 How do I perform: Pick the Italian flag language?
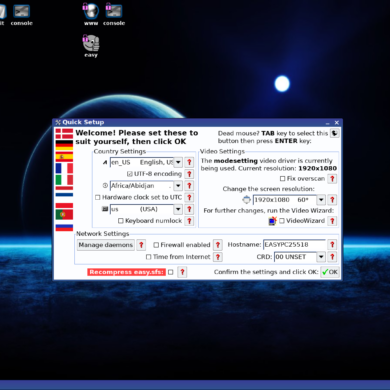tap(64, 180)
